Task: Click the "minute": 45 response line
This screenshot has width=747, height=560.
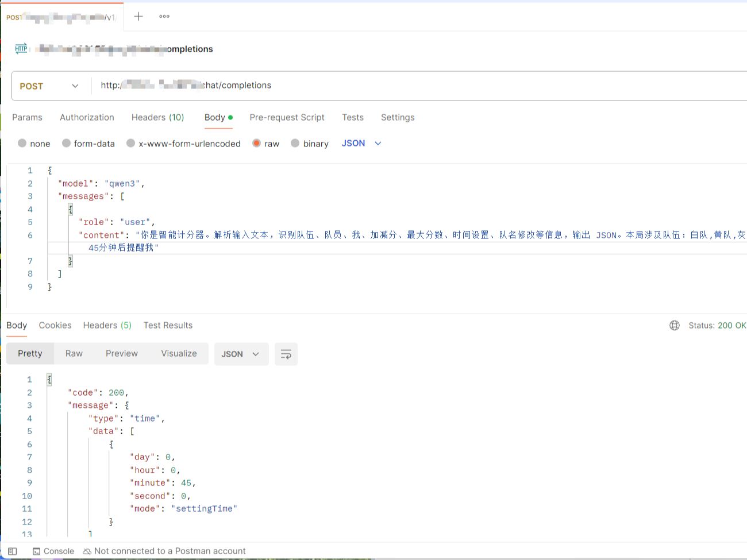Action: click(x=163, y=483)
